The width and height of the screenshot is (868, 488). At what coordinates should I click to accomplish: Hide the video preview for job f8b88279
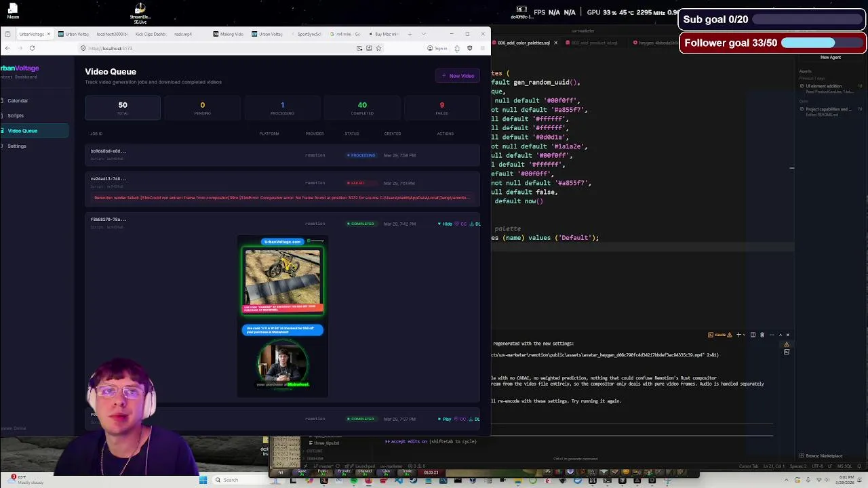coord(445,224)
